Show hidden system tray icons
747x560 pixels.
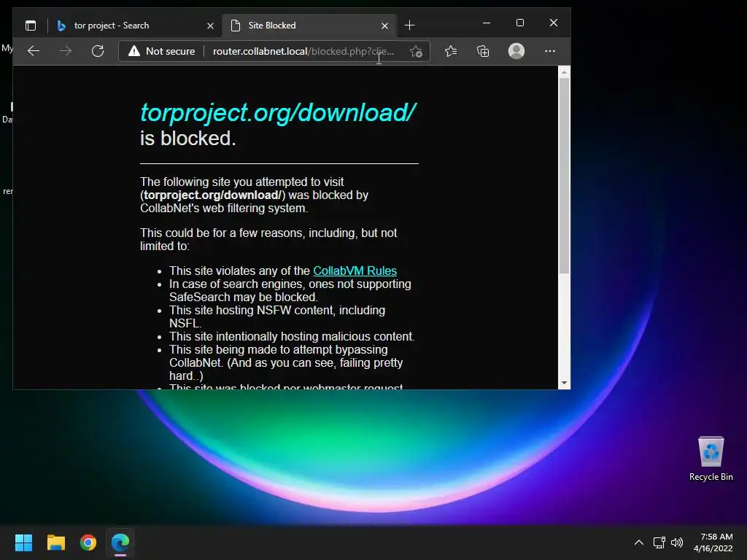639,542
